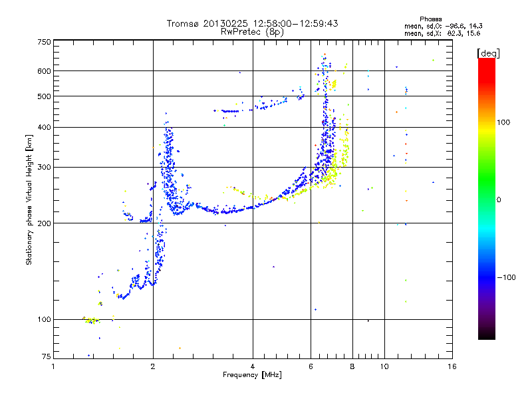The image size is (532, 399).
Task: Click the 'mean, sd,O: -96.6, 14.3' line
Action: 443,26
